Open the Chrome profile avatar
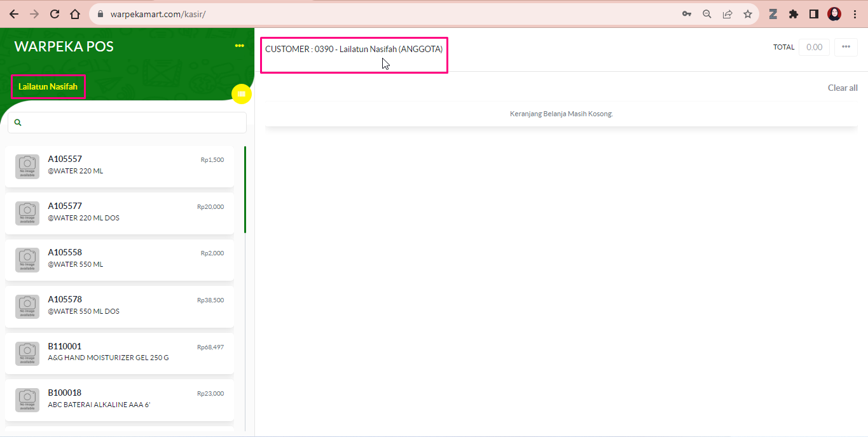Image resolution: width=868 pixels, height=437 pixels. coord(834,14)
